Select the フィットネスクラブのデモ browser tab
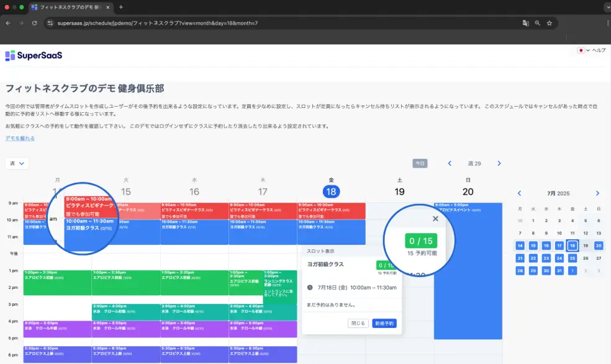Viewport: 611px width, 364px height. [71, 7]
